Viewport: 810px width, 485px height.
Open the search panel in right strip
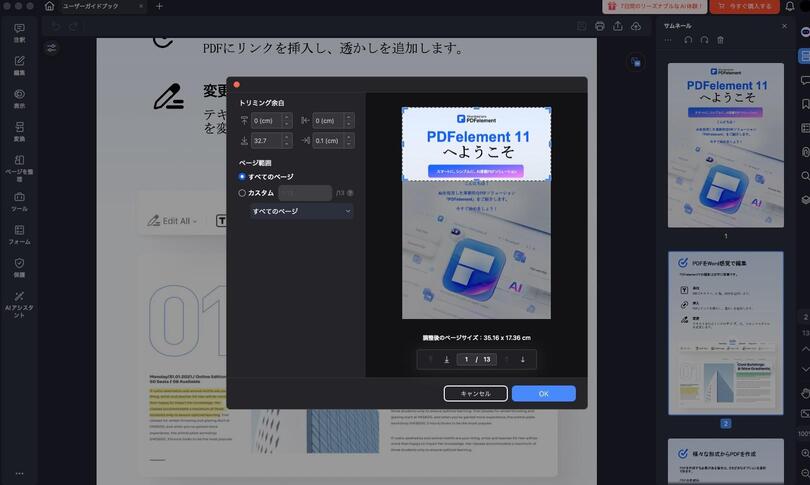coord(805,176)
